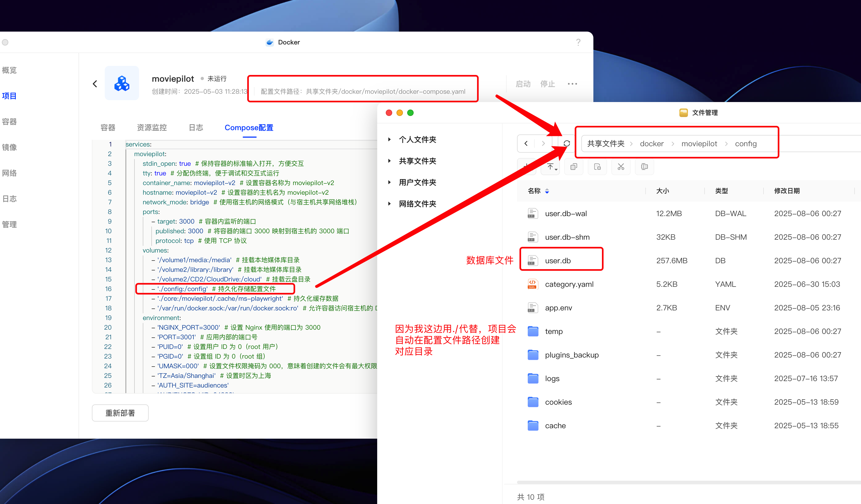Click the 配置文件路径 text in Docker header

363,92
